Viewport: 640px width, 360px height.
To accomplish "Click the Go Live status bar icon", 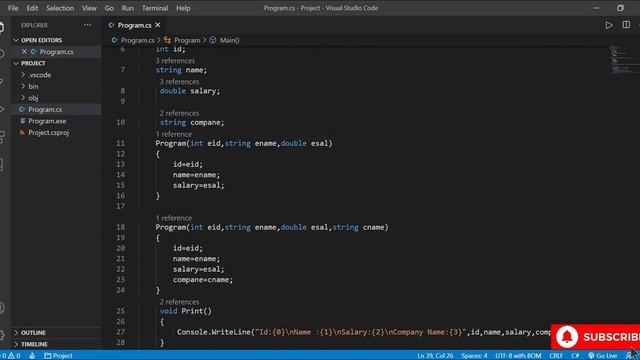I will [602, 356].
